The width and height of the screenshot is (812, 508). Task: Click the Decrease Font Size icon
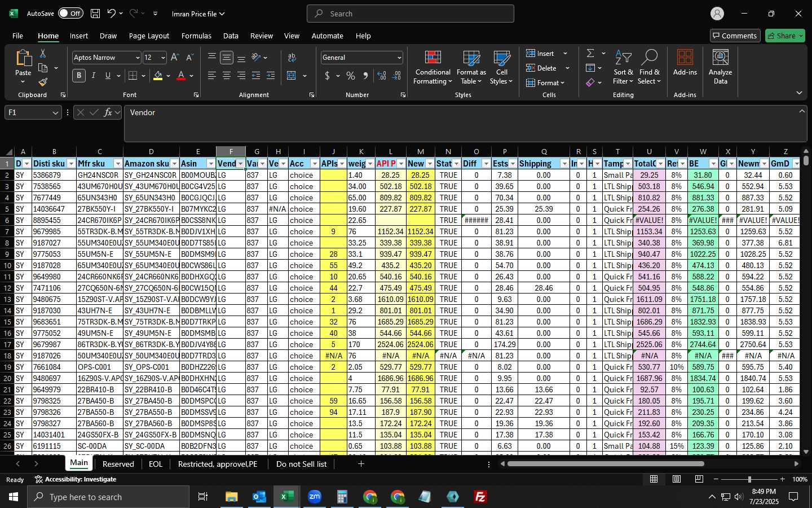click(x=189, y=58)
